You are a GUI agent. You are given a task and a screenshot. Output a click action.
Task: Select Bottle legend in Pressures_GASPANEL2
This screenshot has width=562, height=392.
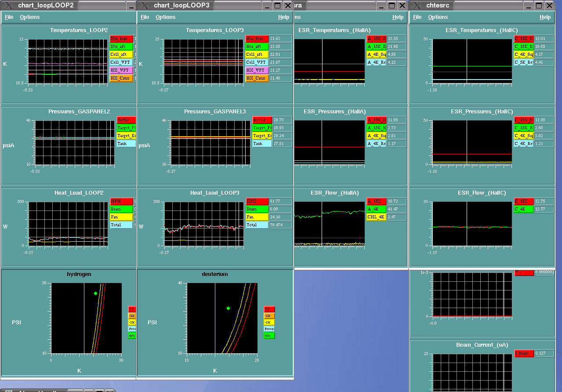tap(127, 120)
